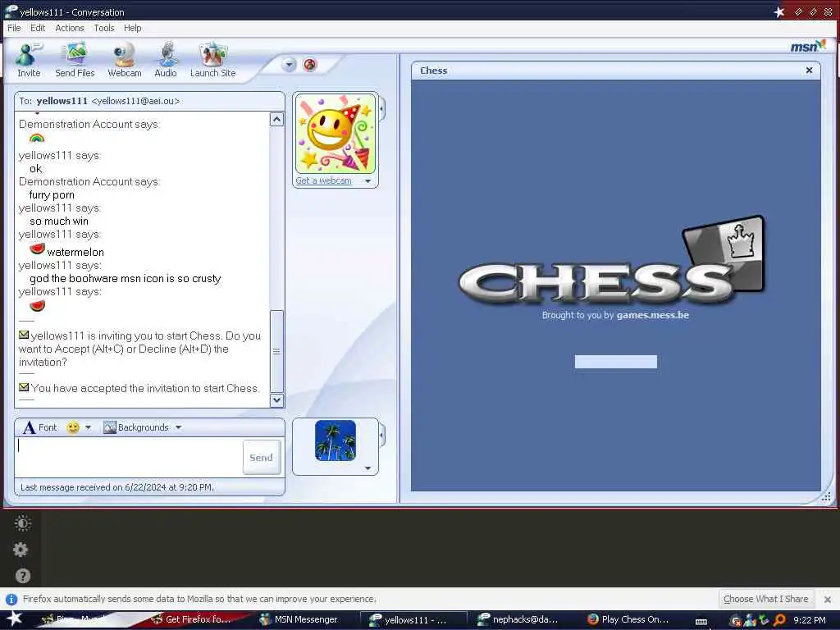840x630 pixels.
Task: Click the Send message button
Action: point(262,458)
